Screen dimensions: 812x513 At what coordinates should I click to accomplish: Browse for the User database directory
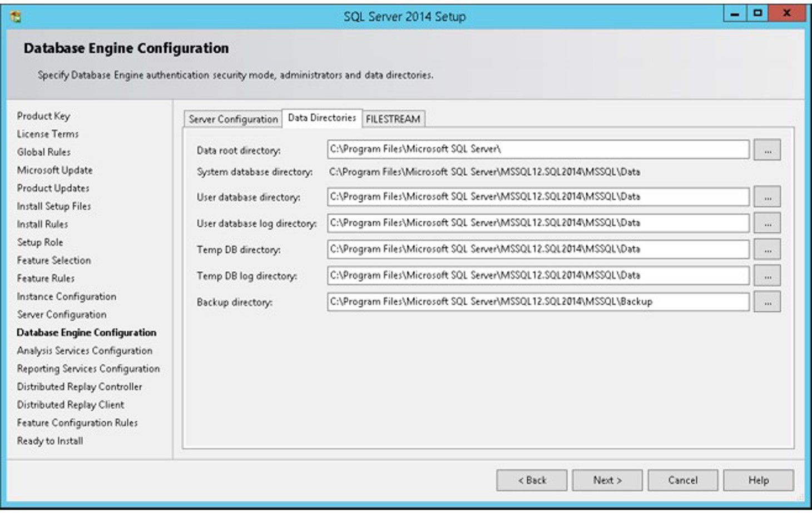[768, 196]
